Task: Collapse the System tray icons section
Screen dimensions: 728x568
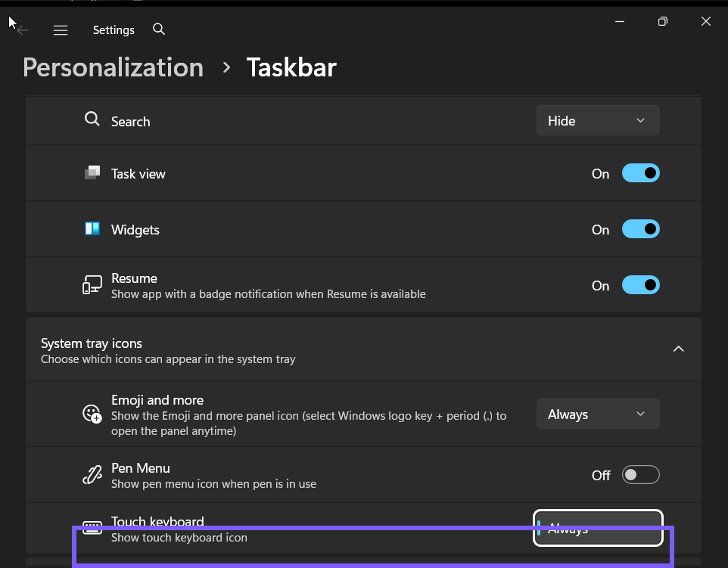Action: 678,349
